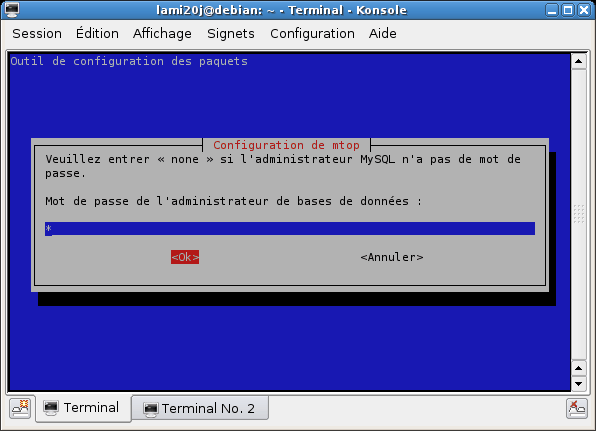
Task: Open the Session menu
Action: tap(37, 33)
